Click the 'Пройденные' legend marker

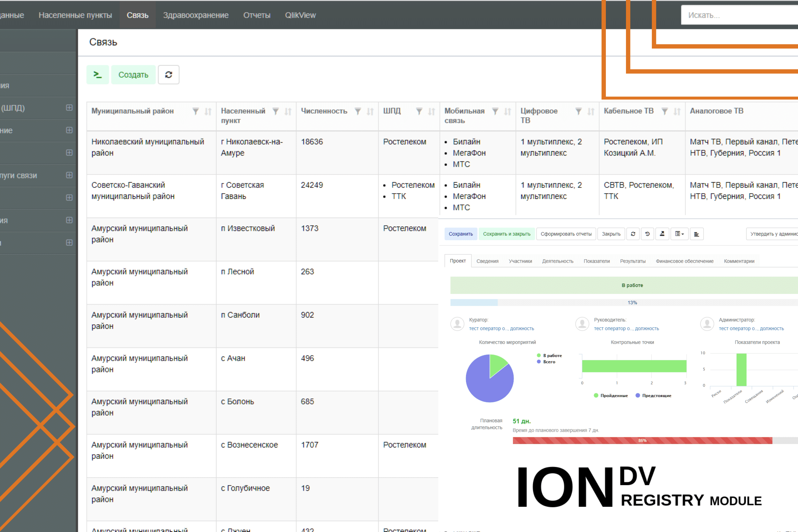pyautogui.click(x=596, y=395)
